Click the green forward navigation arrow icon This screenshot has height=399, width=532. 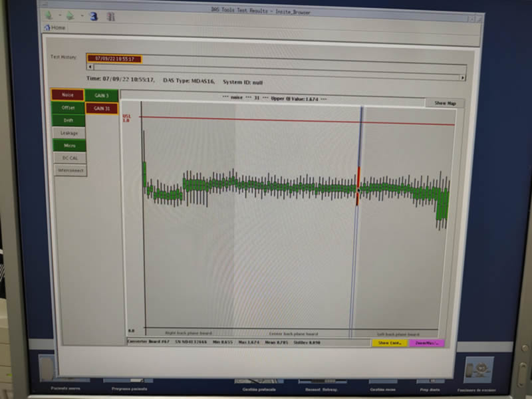pyautogui.click(x=71, y=16)
